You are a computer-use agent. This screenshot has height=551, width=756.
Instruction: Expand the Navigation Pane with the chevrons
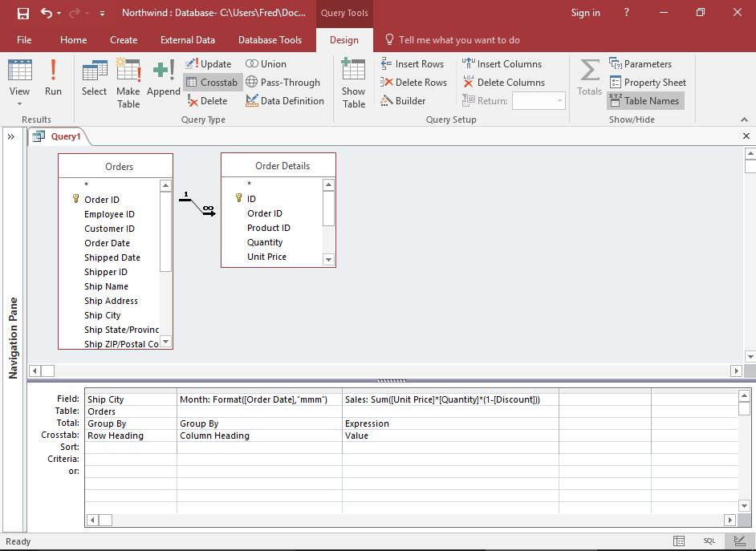pos(11,137)
